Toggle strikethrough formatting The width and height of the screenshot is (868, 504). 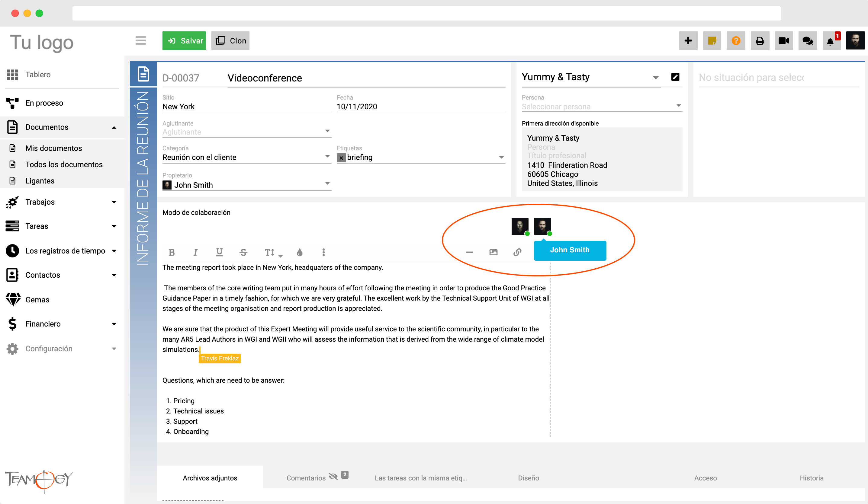click(x=243, y=252)
